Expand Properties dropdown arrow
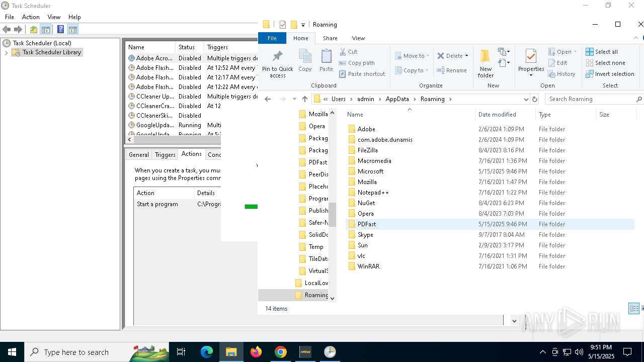 point(531,75)
